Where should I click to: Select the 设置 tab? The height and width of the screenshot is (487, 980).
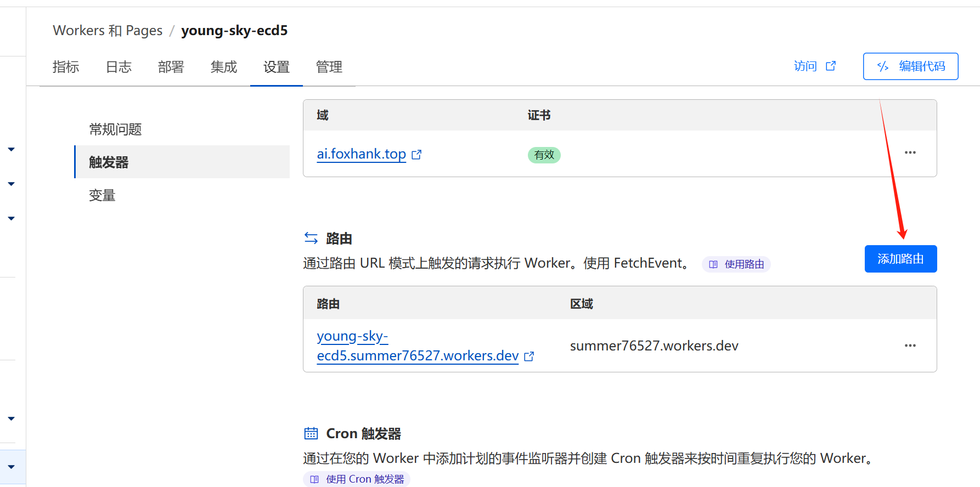(x=277, y=67)
